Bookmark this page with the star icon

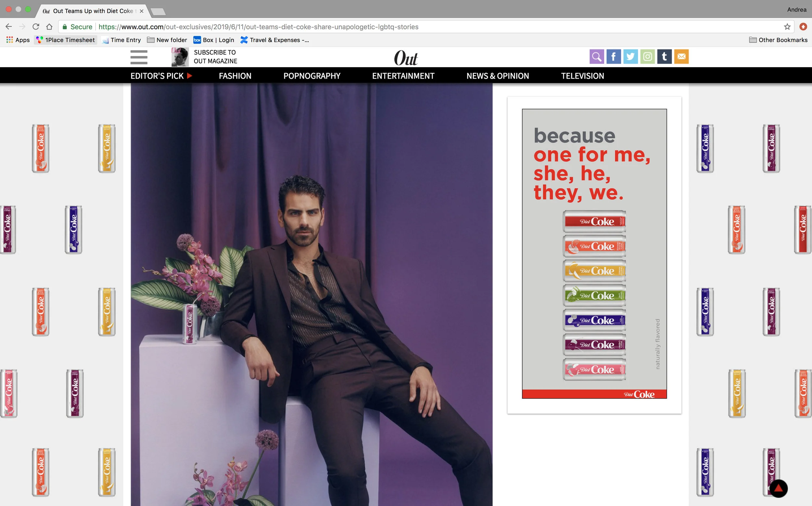pos(787,27)
